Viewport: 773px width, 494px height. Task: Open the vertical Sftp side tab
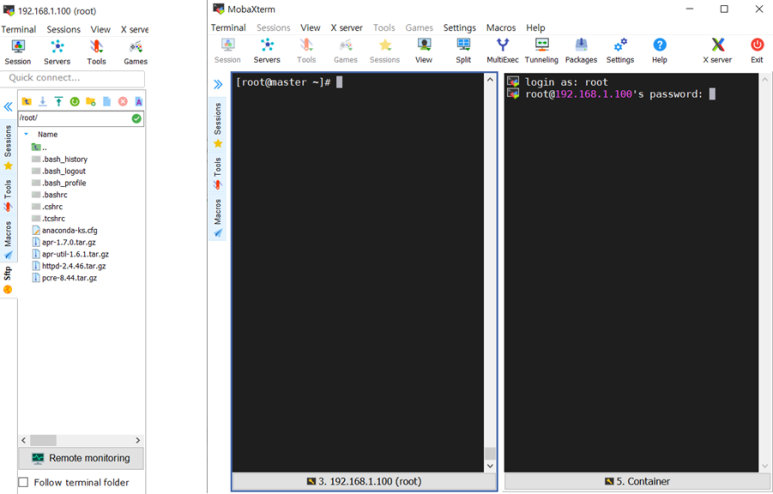(8, 280)
